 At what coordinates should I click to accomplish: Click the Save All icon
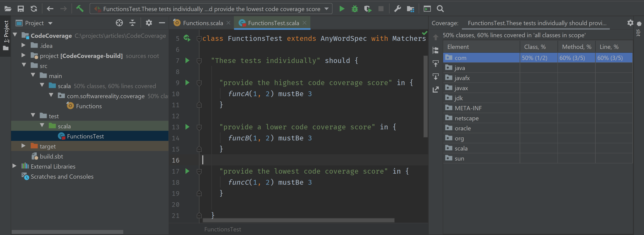(21, 8)
